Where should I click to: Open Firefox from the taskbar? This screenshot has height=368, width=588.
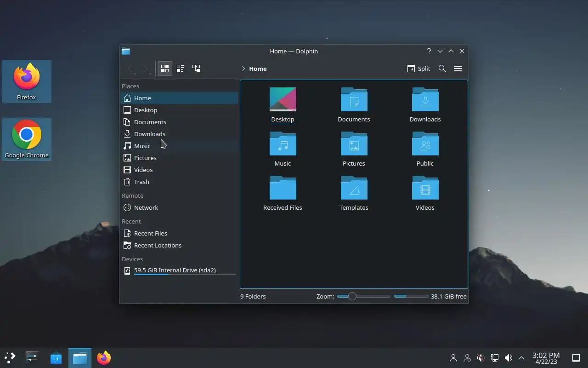(104, 357)
